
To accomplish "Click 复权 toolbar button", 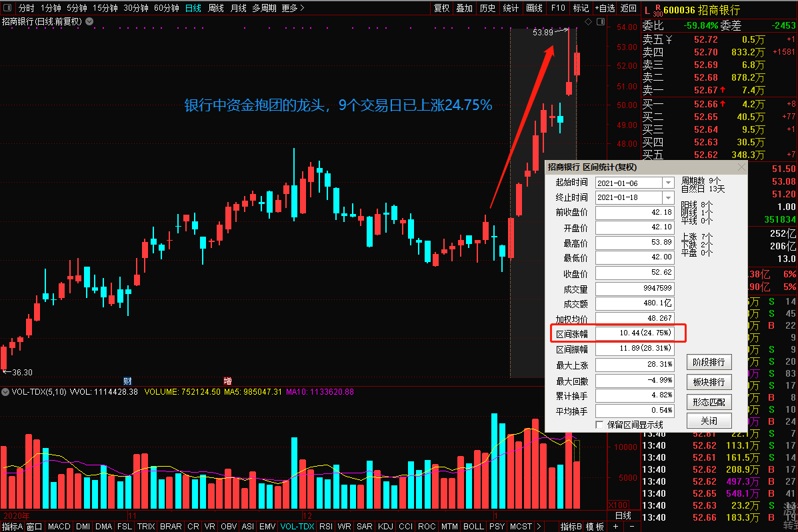I will [442, 7].
